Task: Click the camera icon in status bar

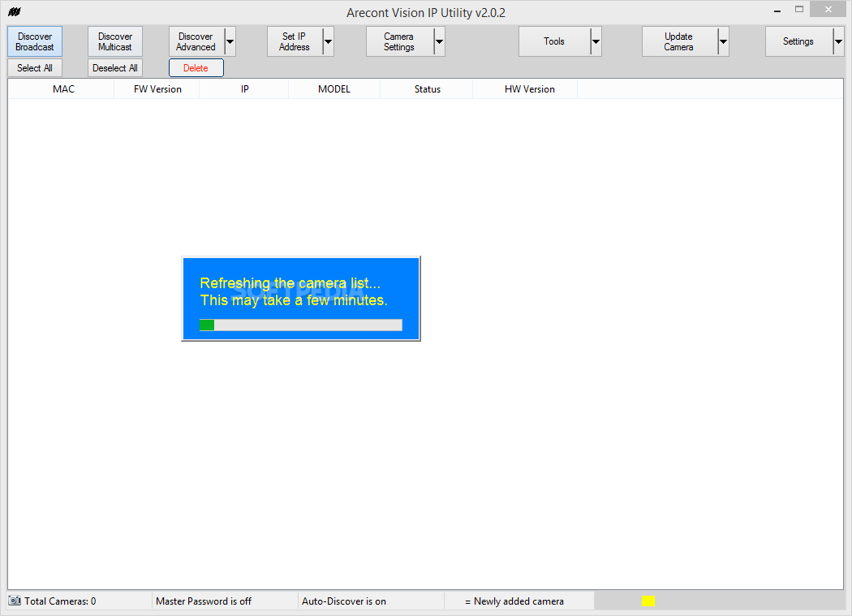Action: click(x=15, y=601)
